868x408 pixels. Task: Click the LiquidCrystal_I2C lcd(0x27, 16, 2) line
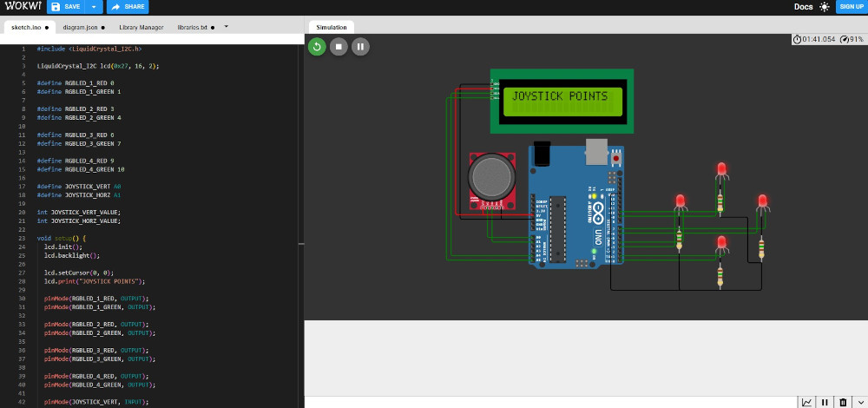pos(98,66)
